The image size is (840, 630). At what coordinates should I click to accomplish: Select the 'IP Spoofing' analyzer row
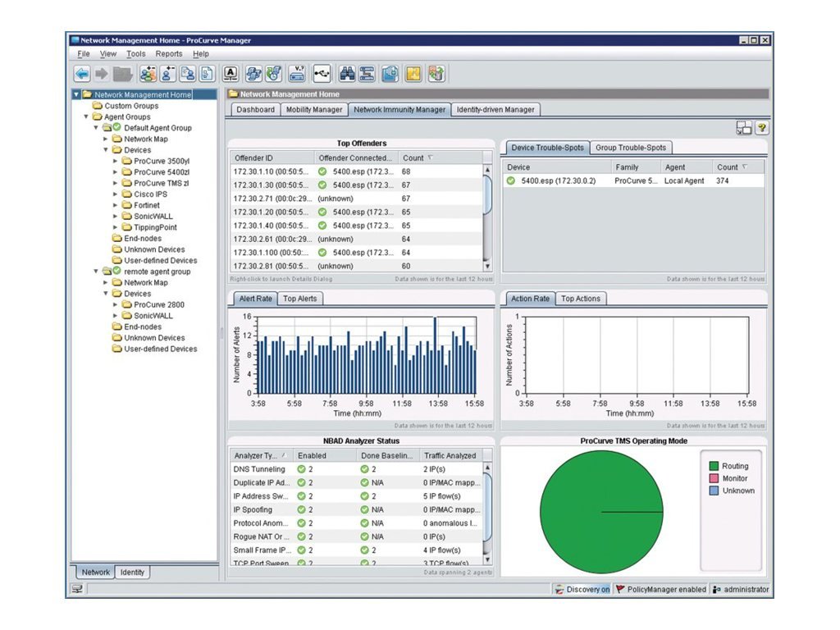pyautogui.click(x=356, y=509)
